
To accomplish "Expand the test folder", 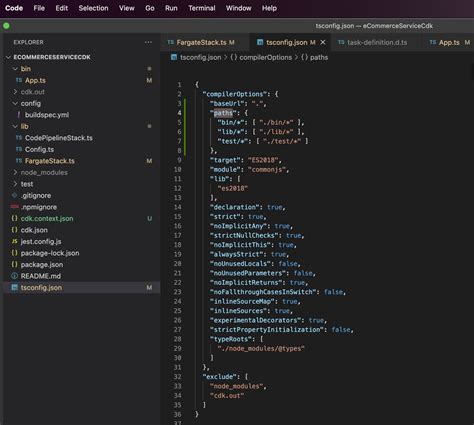I will click(x=15, y=184).
